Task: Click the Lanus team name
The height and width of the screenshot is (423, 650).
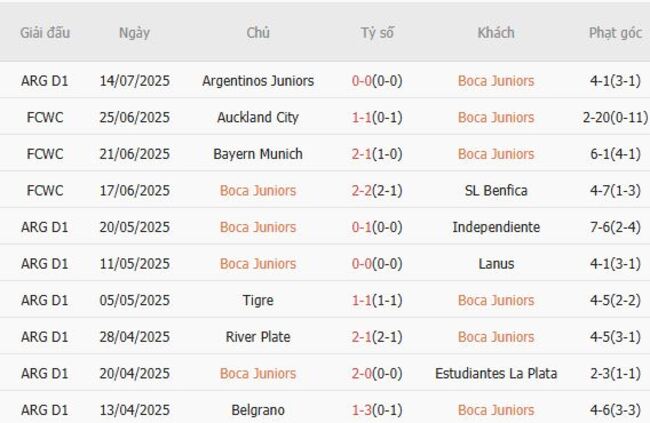Action: pyautogui.click(x=496, y=264)
